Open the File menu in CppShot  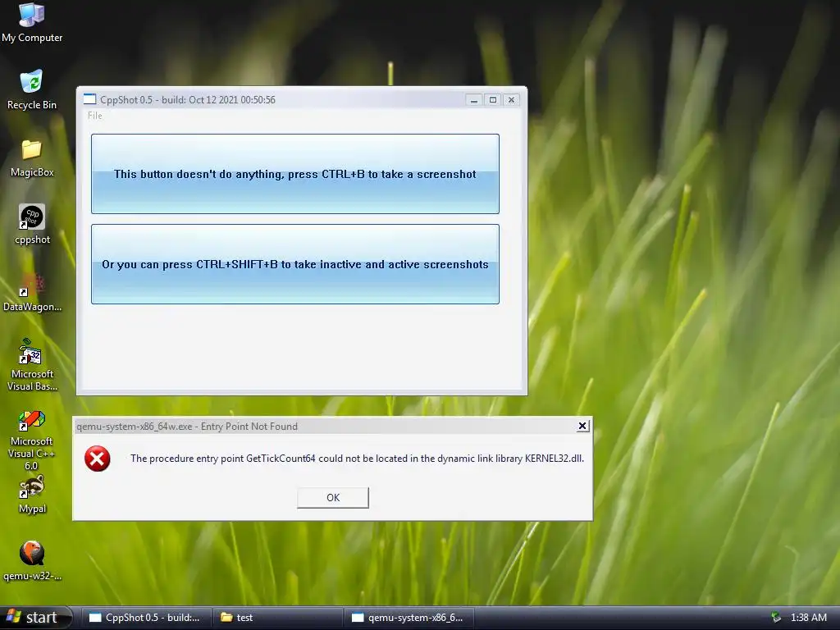click(x=95, y=116)
